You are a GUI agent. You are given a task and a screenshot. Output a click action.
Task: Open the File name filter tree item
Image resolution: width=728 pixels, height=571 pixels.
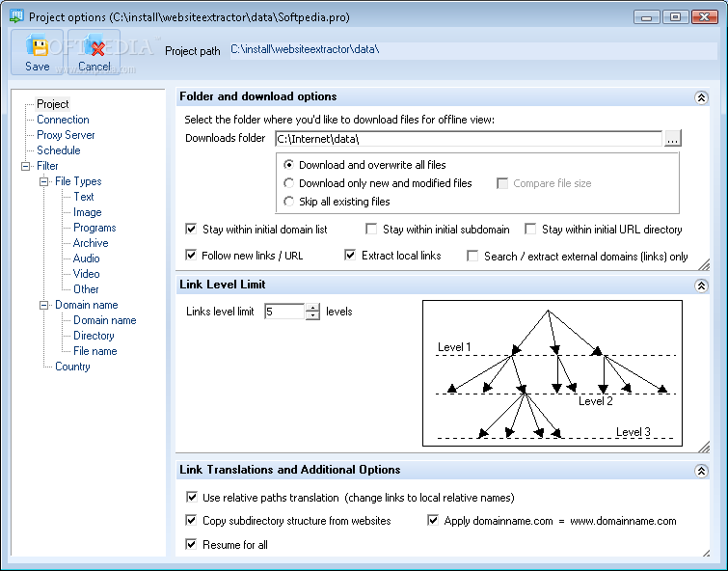(x=95, y=351)
